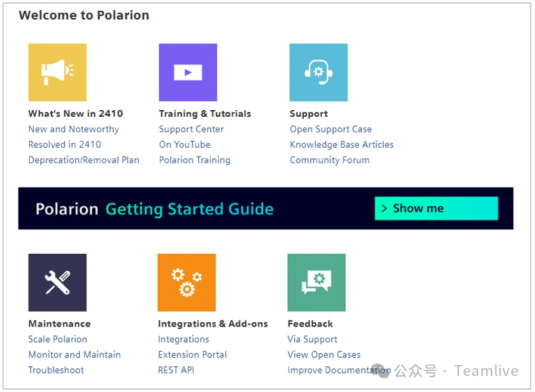Click the Maintenance section heading

[60, 323]
